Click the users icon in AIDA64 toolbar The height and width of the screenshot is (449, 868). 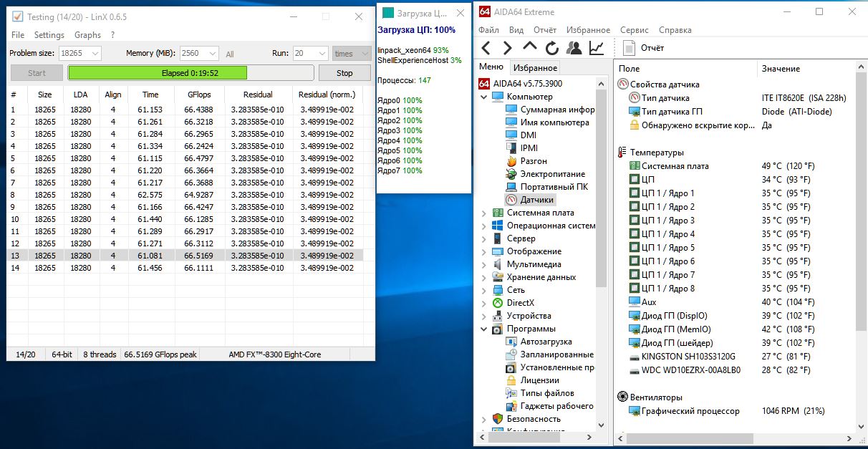574,48
